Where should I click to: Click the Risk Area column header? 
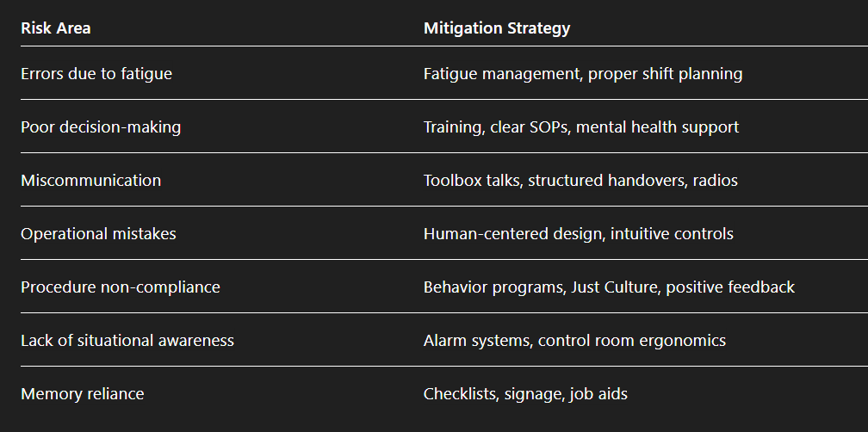click(x=56, y=28)
